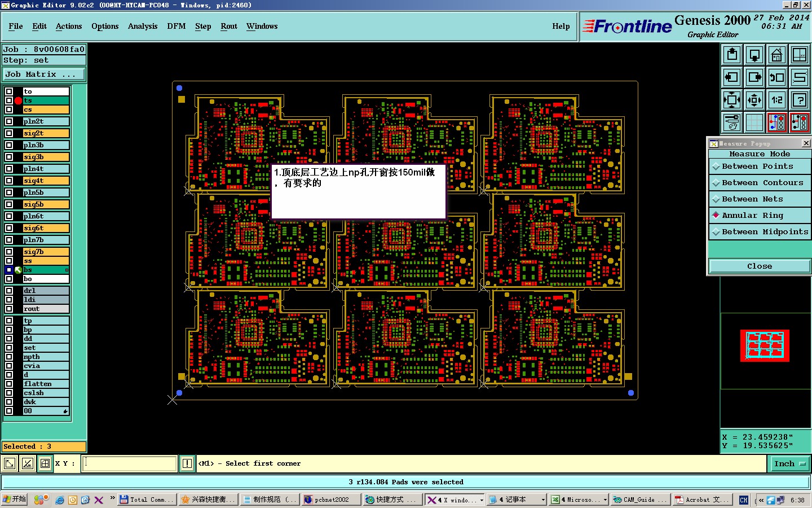Click the pan down icon
The image size is (812, 508).
tap(754, 55)
